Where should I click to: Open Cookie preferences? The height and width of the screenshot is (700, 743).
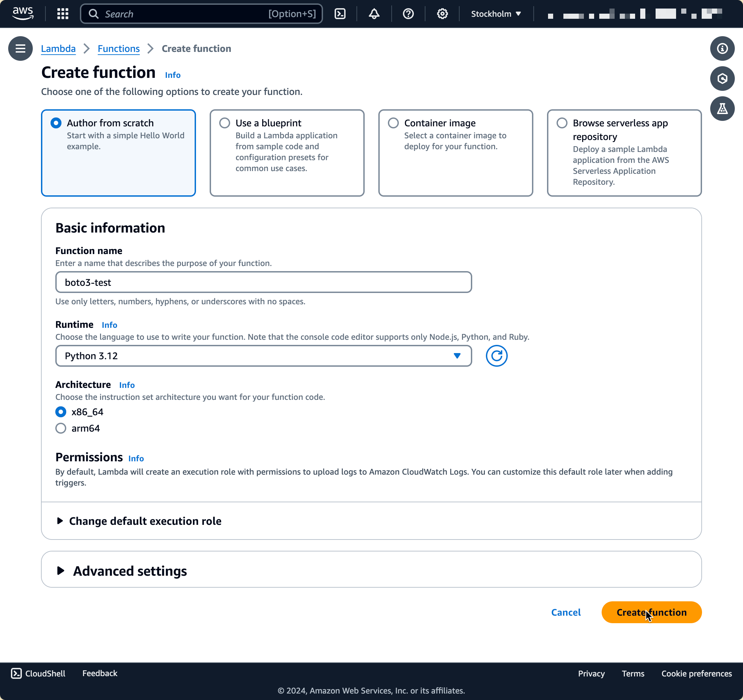coord(696,673)
